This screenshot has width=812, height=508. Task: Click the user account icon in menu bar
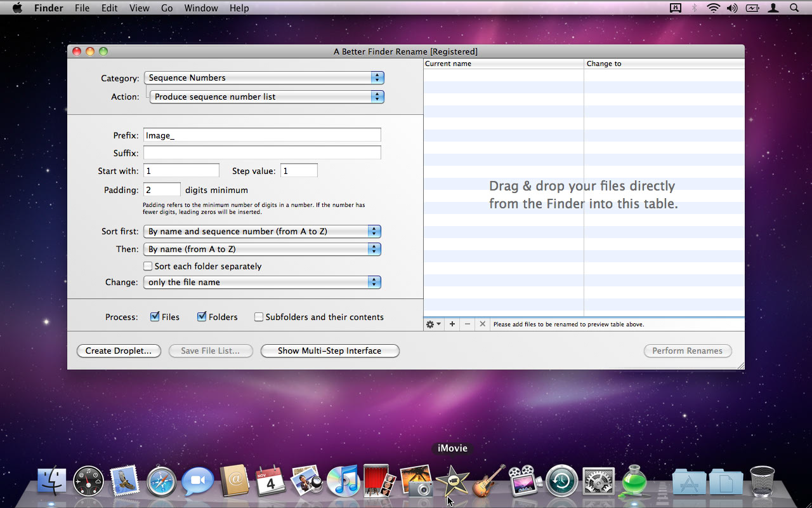(x=773, y=8)
